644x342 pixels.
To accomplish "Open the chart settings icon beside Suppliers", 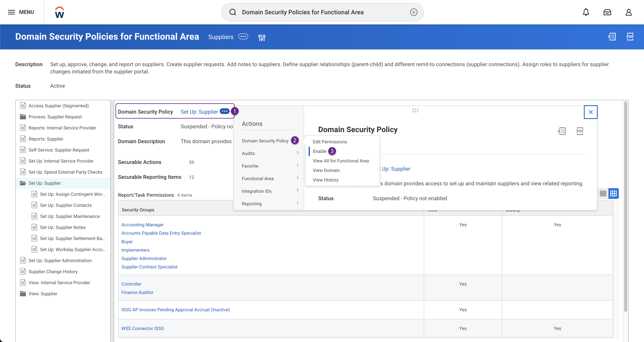I will point(262,37).
